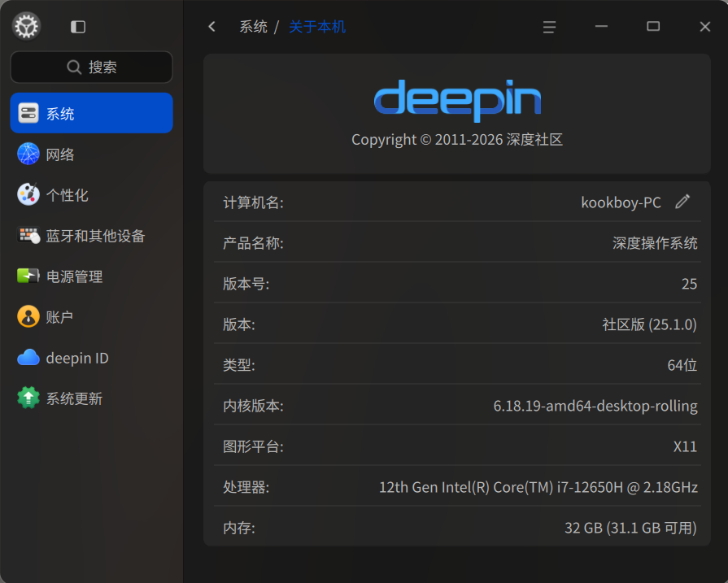
Task: Edit computer name with pencil icon
Action: click(682, 202)
